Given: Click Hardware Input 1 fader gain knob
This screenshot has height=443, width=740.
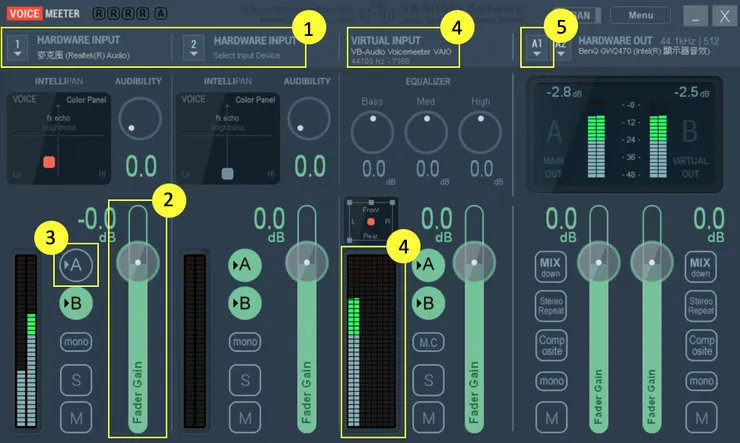Looking at the screenshot, I should [138, 262].
